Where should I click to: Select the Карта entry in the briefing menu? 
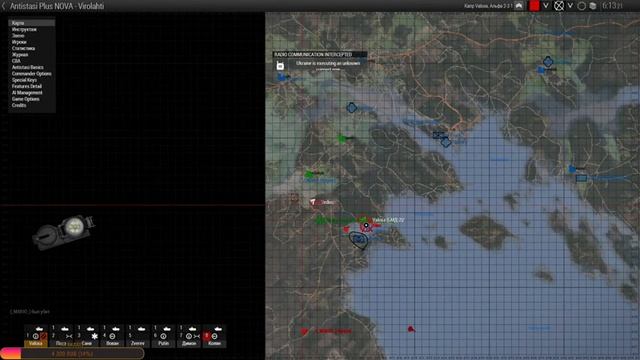pyautogui.click(x=31, y=23)
